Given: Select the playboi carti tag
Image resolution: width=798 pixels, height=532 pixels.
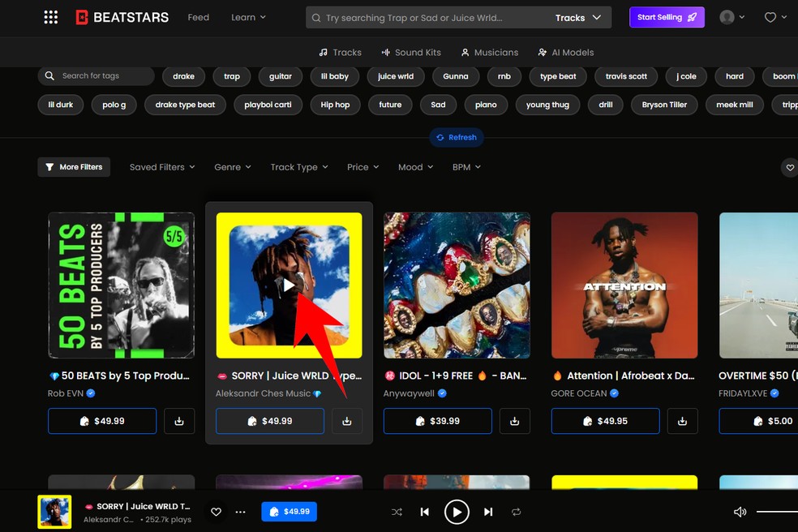Looking at the screenshot, I should click(268, 105).
